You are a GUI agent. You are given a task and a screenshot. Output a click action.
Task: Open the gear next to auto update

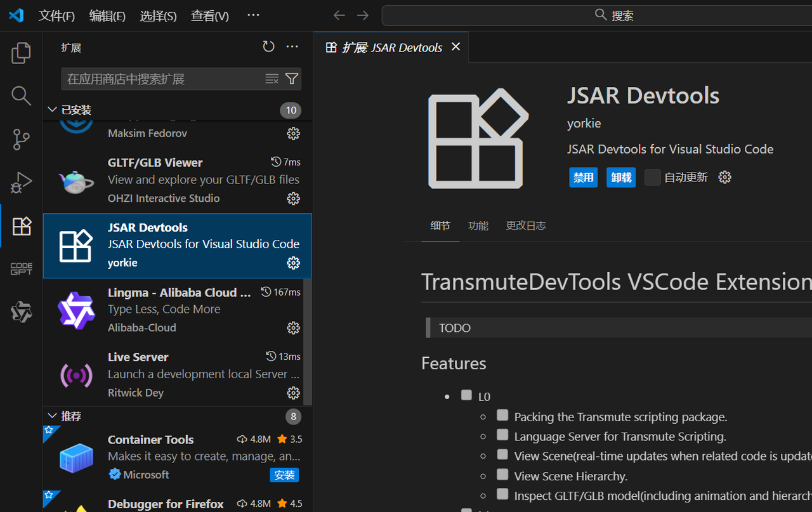[x=725, y=177]
